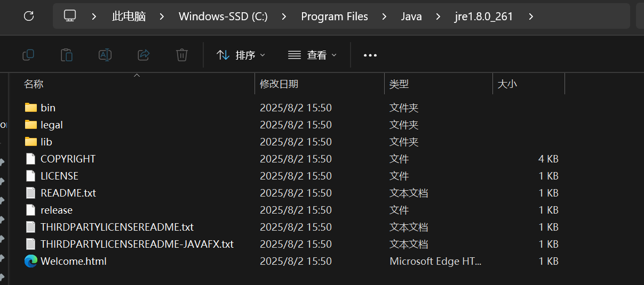The width and height of the screenshot is (644, 285).
Task: Click the 4 KB size of COPYRIGHT
Action: [548, 159]
